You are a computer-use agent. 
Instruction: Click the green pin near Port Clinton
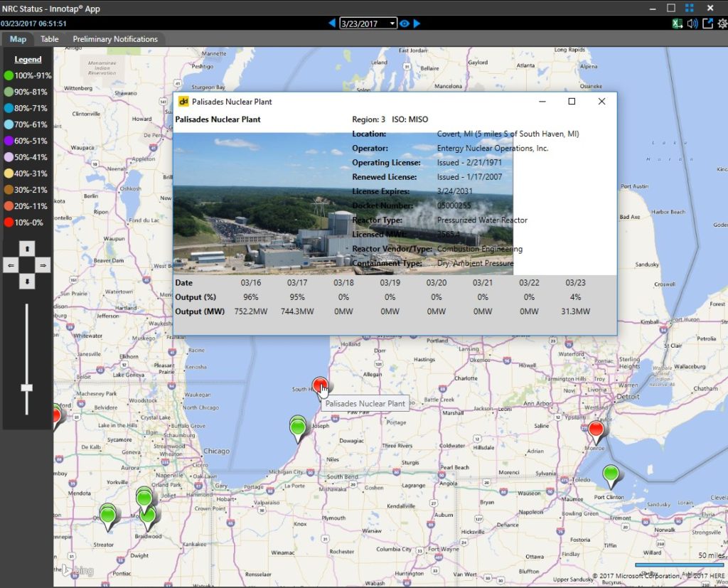pyautogui.click(x=611, y=474)
